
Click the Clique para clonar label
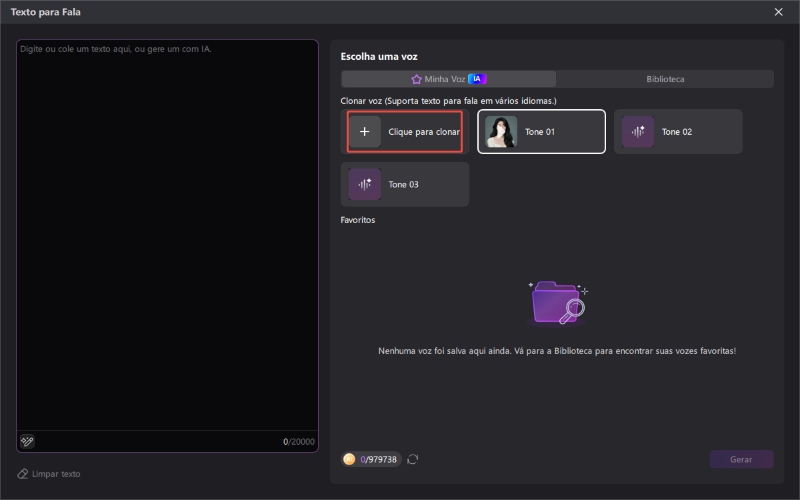[x=424, y=132]
